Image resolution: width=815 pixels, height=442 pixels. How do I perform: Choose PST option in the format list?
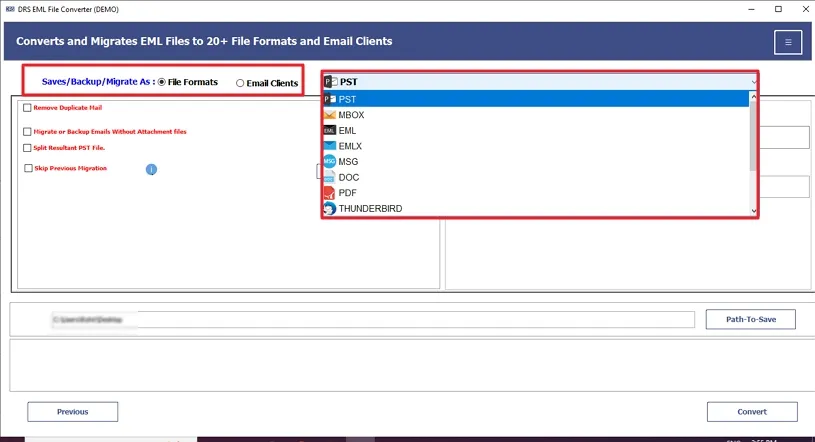coord(536,99)
